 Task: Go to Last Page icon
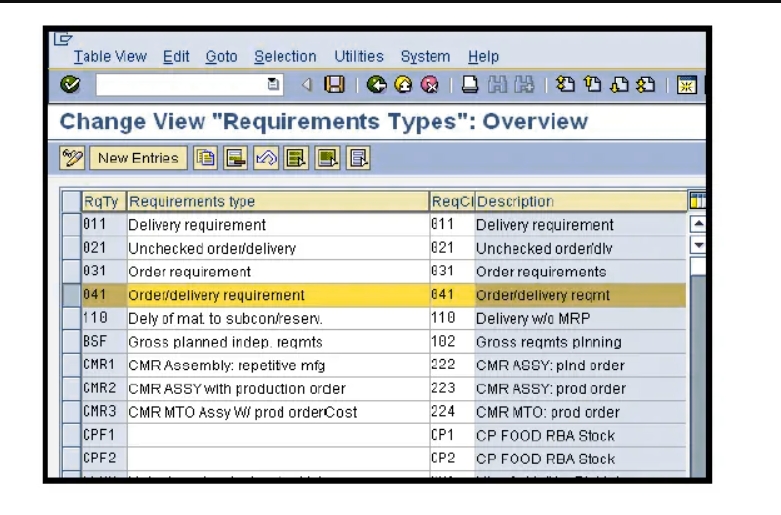pyautogui.click(x=646, y=84)
